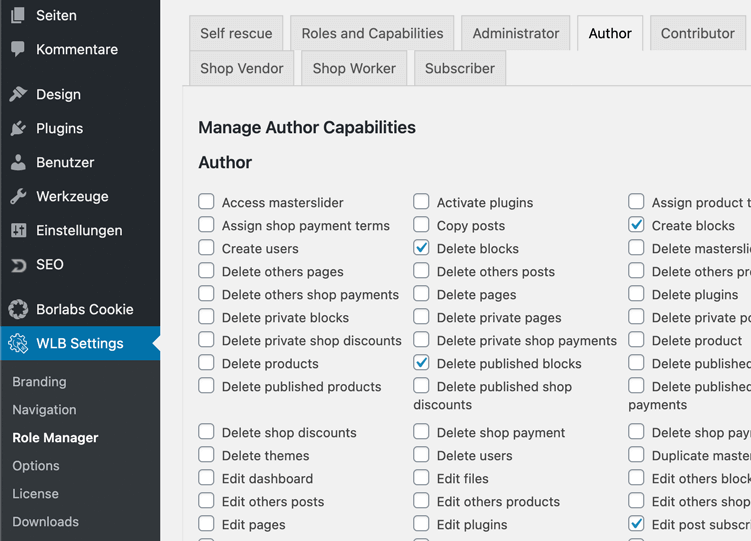Click the Benutzer user icon
The width and height of the screenshot is (751, 541).
click(18, 162)
